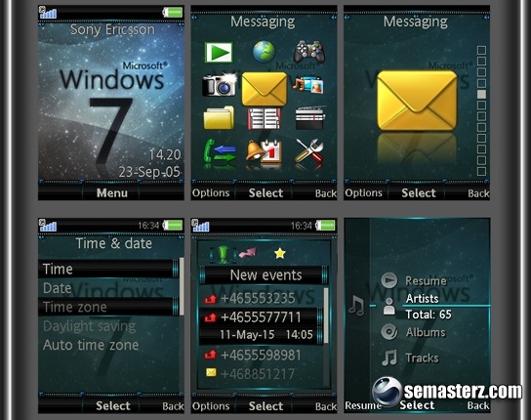Click Back softkey on single-icon Messaging screen

pyautogui.click(x=478, y=193)
